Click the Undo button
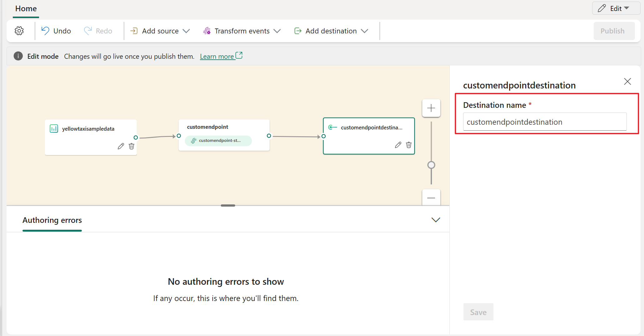Image resolution: width=644 pixels, height=336 pixels. pos(56,31)
